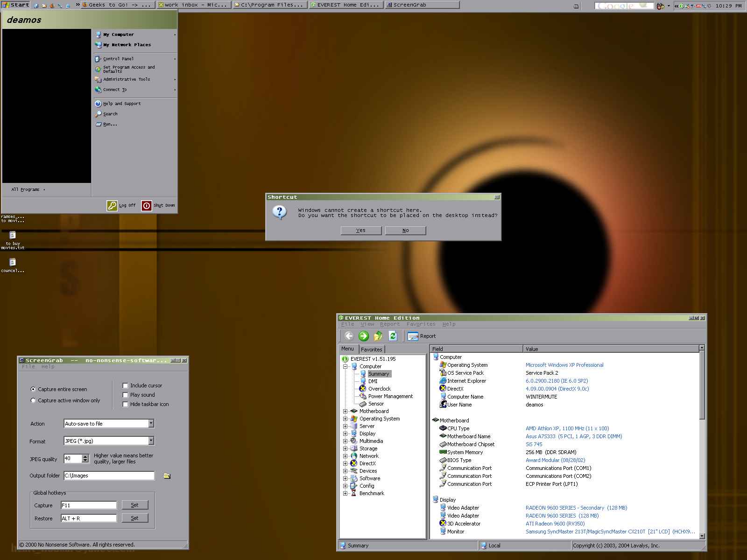Image resolution: width=747 pixels, height=560 pixels.
Task: Open Control Panel from Start menu
Action: click(x=118, y=59)
